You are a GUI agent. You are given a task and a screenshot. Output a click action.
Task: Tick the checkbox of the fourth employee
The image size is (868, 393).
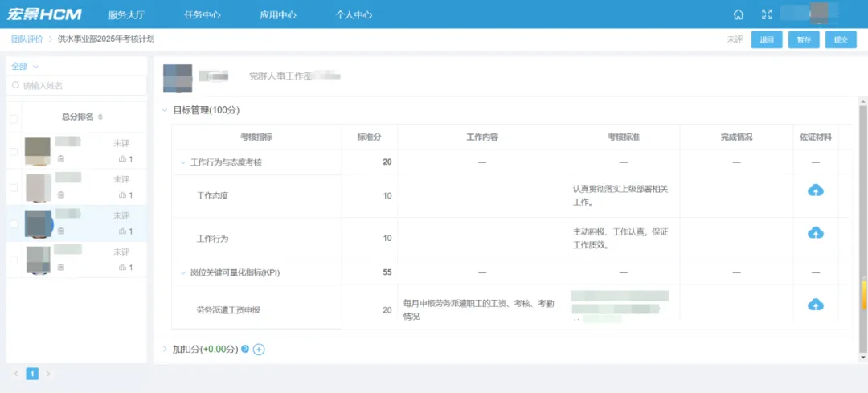tap(14, 260)
